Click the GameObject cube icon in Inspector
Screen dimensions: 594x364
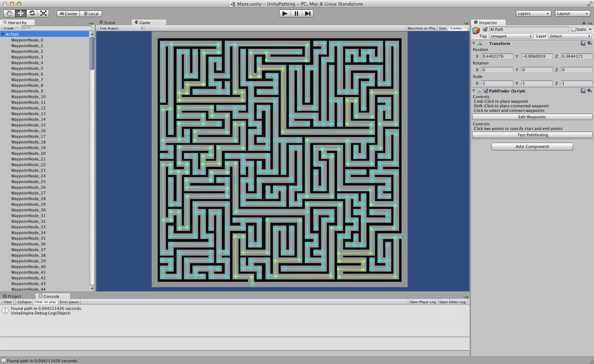click(476, 30)
